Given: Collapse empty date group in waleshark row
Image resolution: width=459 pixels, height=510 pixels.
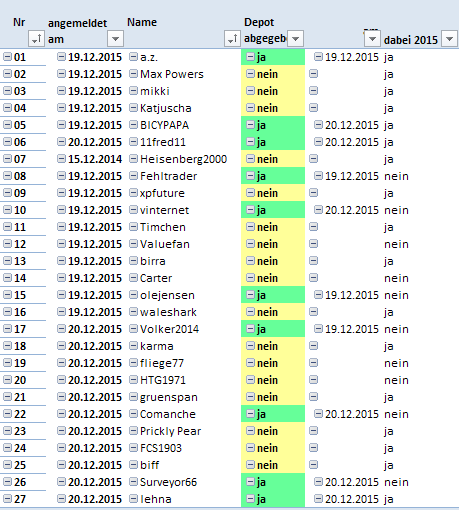Looking at the screenshot, I should 313,312.
